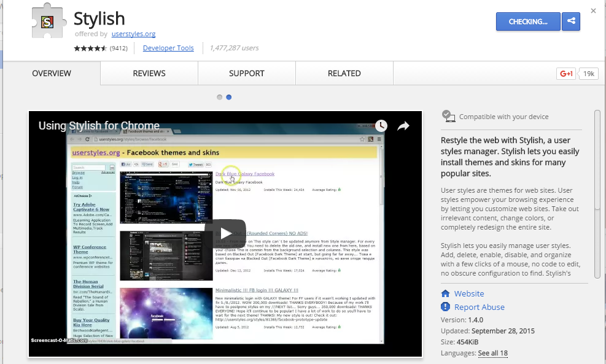Open the Support tab
Viewport: 606px width, 364px height.
[x=246, y=74]
